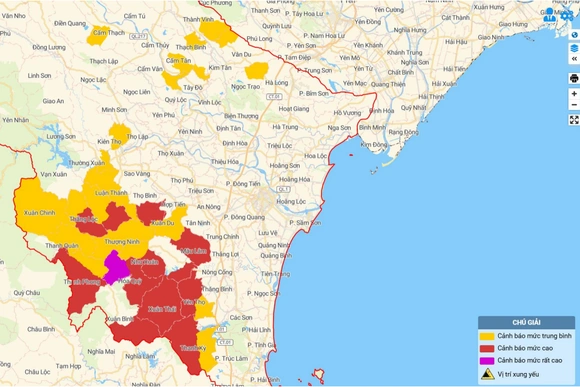Image resolution: width=580 pixels, height=387 pixels.
Task: Select 'Cảnh báo mức trung bình' legend text
Action: point(535,336)
